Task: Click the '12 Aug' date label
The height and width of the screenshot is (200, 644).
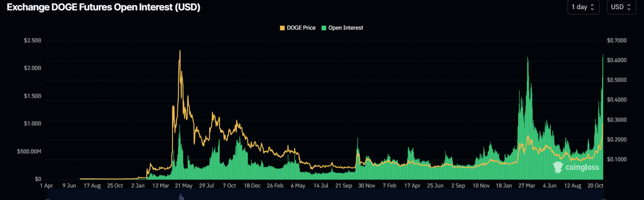Action: click(x=572, y=185)
